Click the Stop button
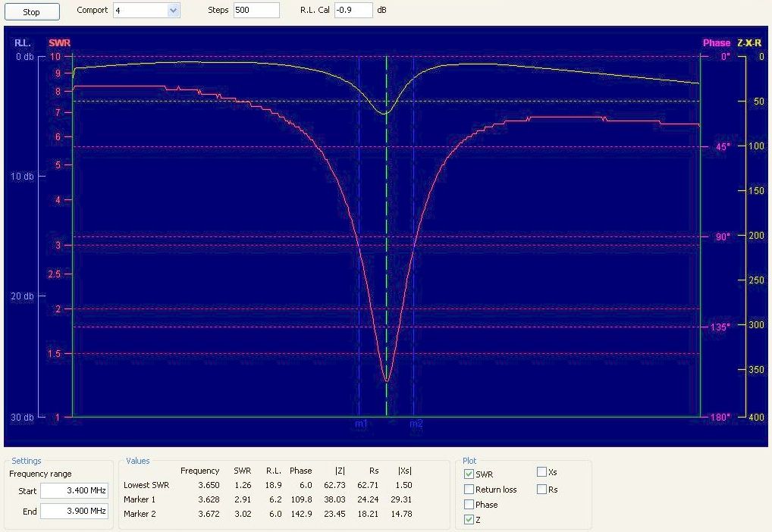 click(x=31, y=12)
